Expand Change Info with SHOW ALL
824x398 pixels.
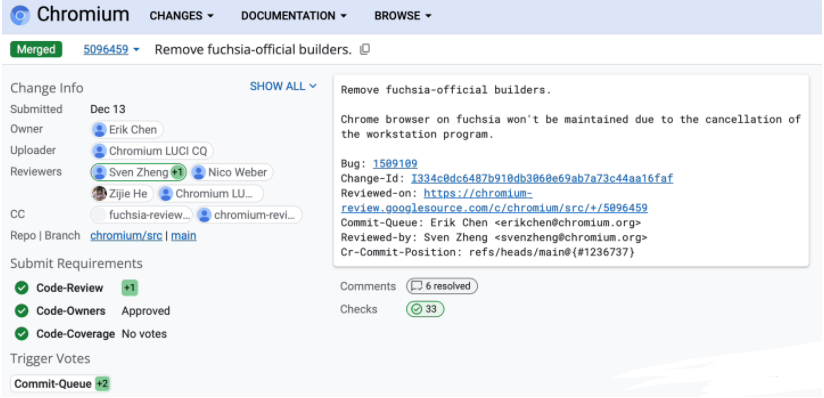(x=283, y=86)
